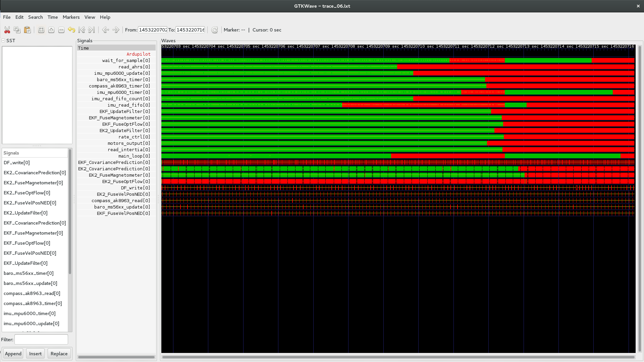Click the Zoom In plus icon
Image resolution: width=644 pixels, height=362 pixels.
[x=51, y=30]
